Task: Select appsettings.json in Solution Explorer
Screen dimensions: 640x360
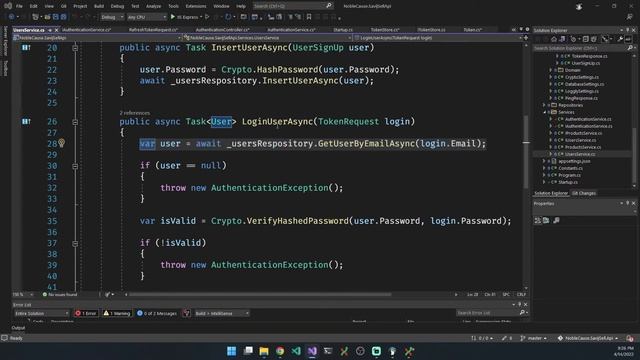Action: tap(574, 161)
